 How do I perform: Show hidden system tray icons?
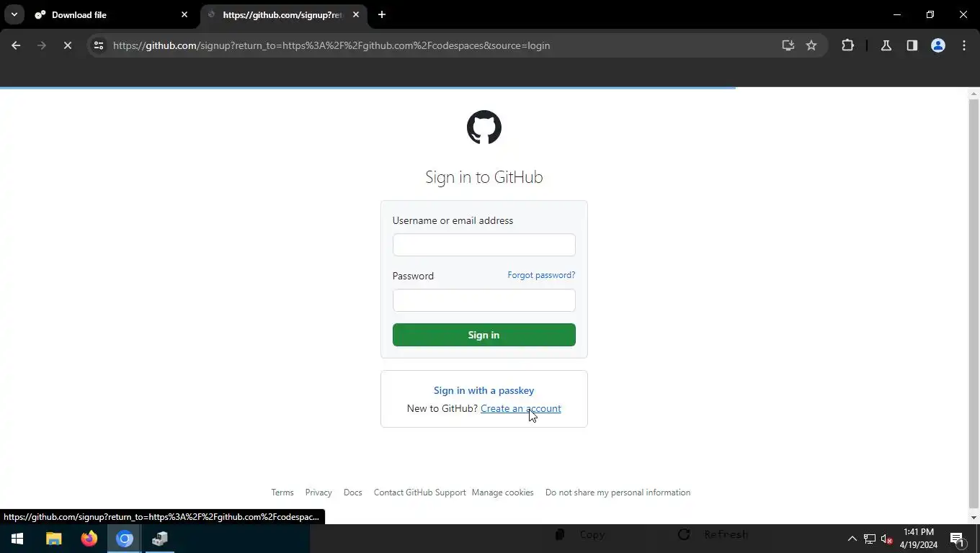click(852, 539)
